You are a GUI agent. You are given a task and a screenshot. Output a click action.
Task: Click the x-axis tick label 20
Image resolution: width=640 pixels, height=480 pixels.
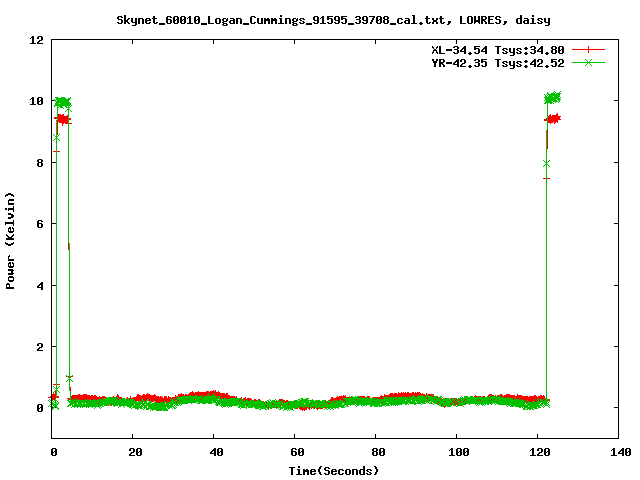pyautogui.click(x=135, y=452)
